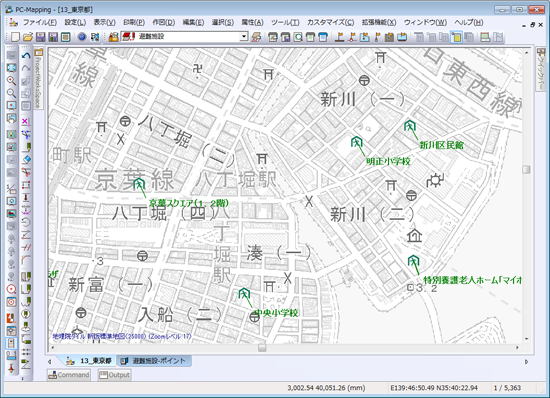Click the blue globe icon in toolbar

82,37
